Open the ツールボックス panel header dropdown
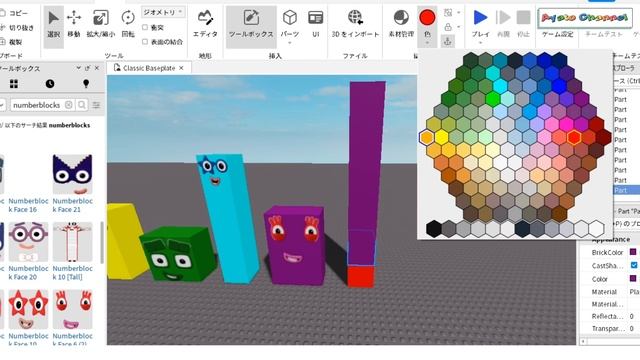This screenshot has height=360, width=640. 78,68
